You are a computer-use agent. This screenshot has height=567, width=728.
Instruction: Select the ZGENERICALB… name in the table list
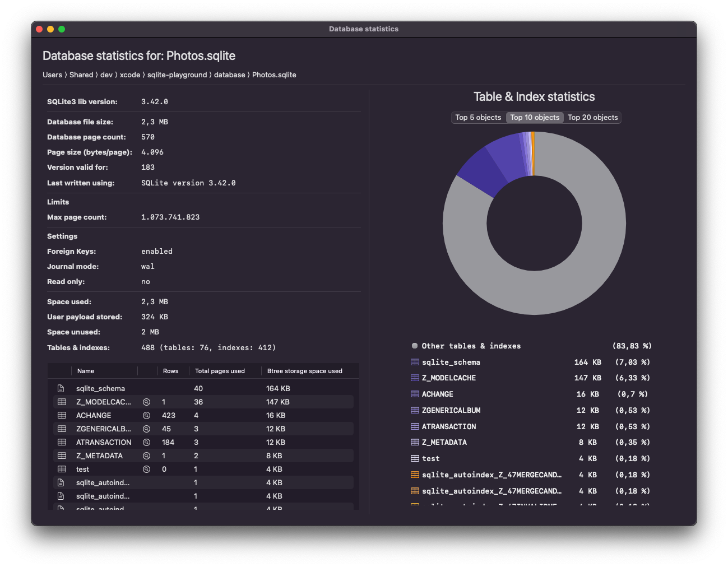pyautogui.click(x=104, y=429)
